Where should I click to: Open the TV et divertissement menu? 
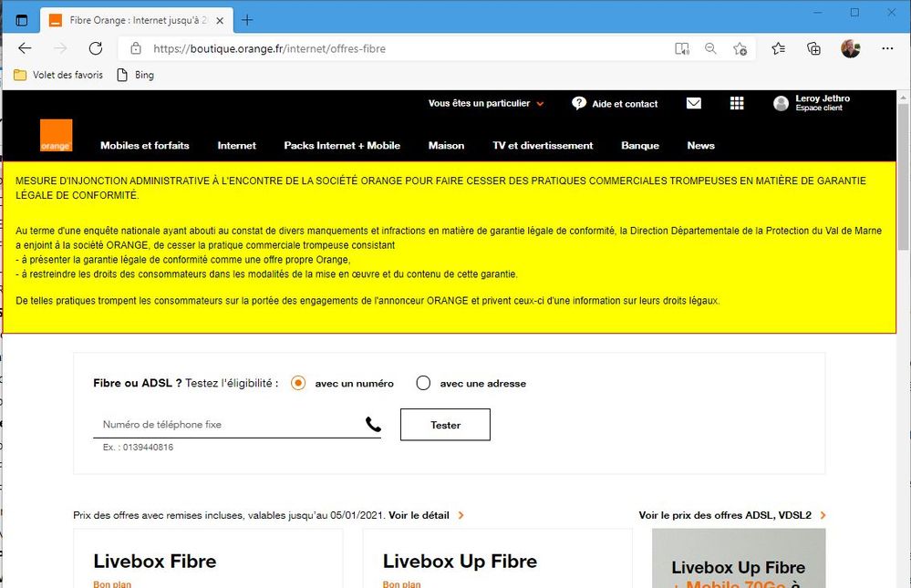click(543, 146)
